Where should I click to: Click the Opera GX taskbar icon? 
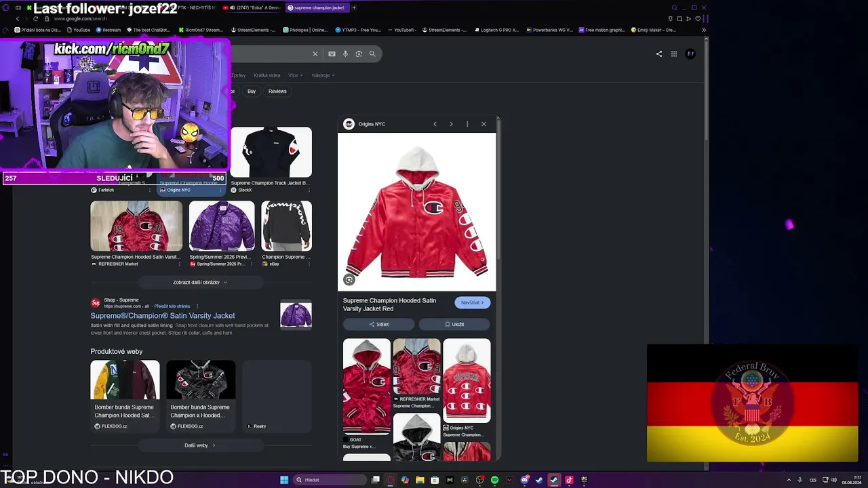[x=390, y=480]
